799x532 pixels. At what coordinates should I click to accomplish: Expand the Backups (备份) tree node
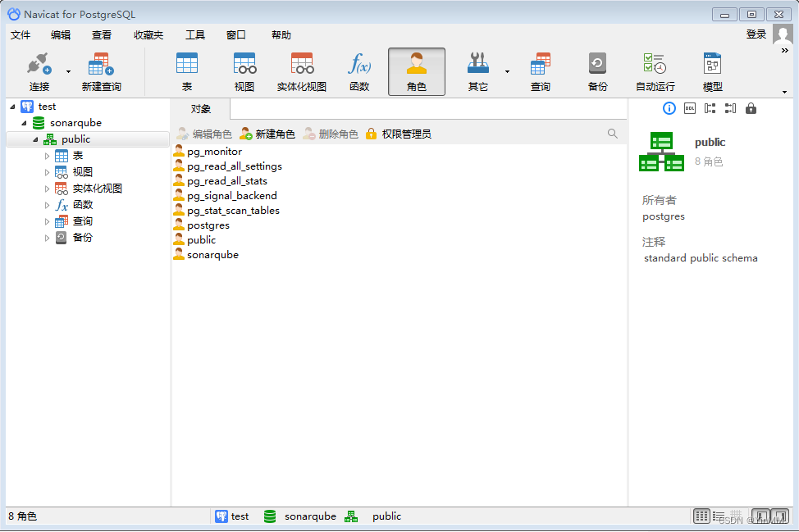click(47, 238)
